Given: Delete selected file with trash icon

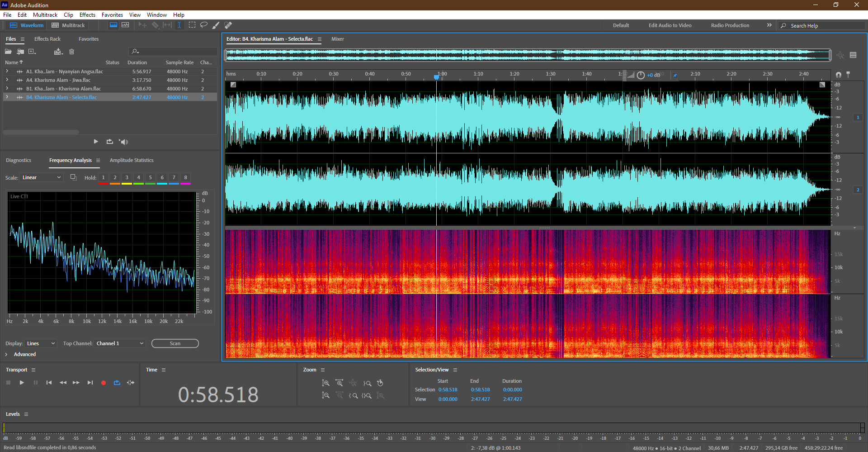Looking at the screenshot, I should (x=71, y=52).
